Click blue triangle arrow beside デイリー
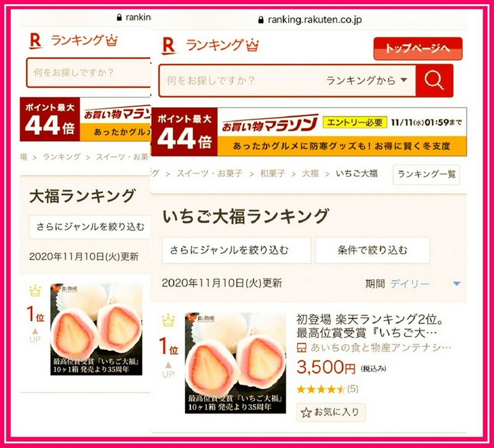The image size is (494, 448). click(457, 284)
